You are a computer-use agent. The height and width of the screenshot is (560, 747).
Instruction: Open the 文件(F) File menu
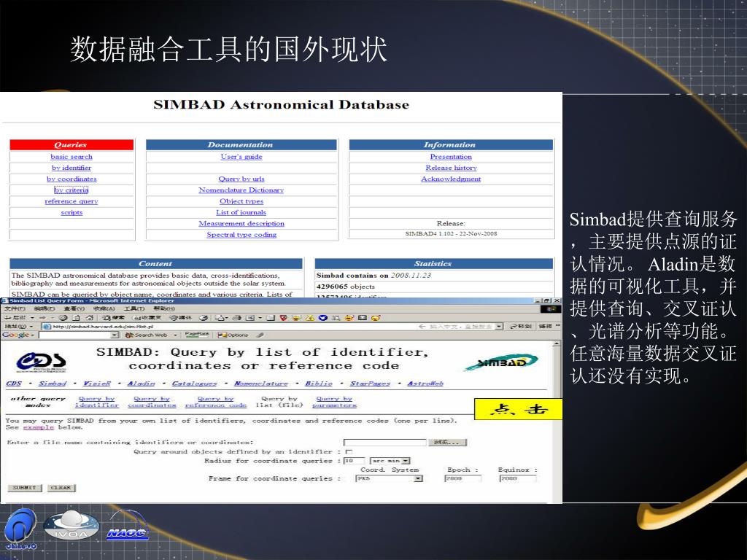pyautogui.click(x=15, y=308)
